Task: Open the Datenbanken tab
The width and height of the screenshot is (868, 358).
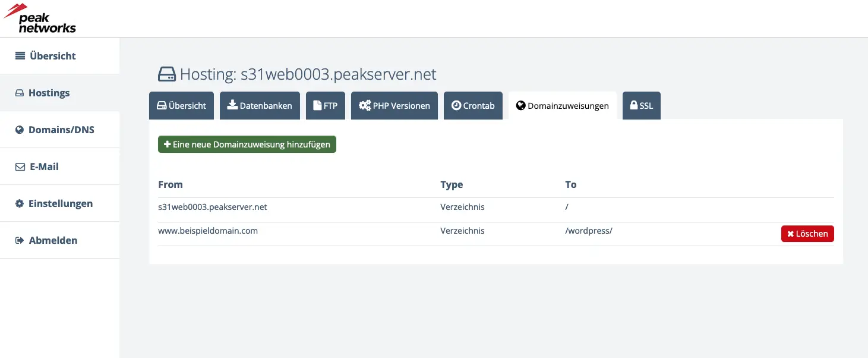Action: point(260,106)
